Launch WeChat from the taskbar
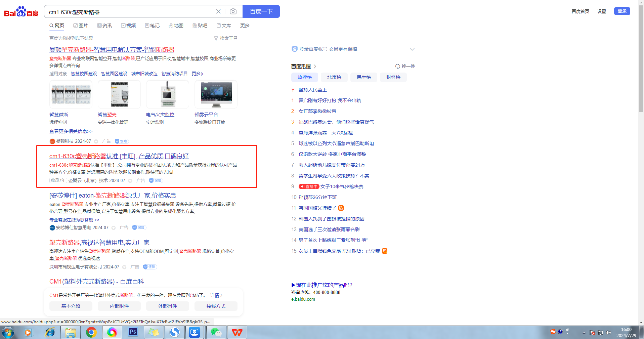This screenshot has width=644, height=339. pos(216,332)
